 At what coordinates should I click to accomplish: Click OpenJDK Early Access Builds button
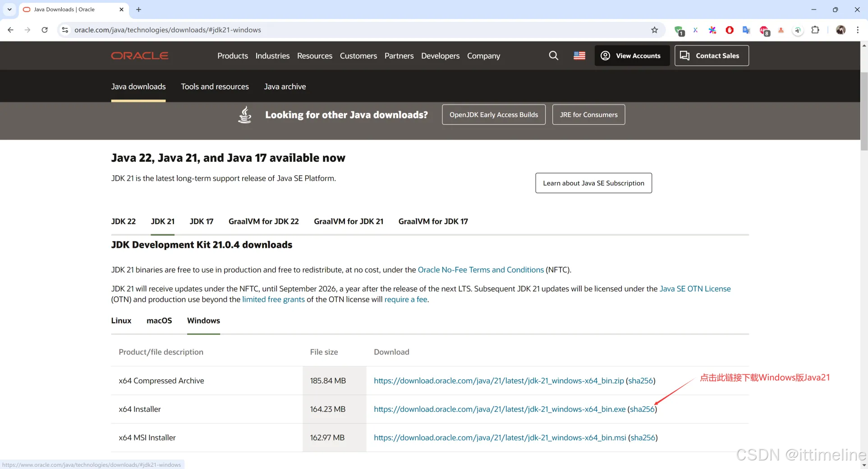(494, 114)
